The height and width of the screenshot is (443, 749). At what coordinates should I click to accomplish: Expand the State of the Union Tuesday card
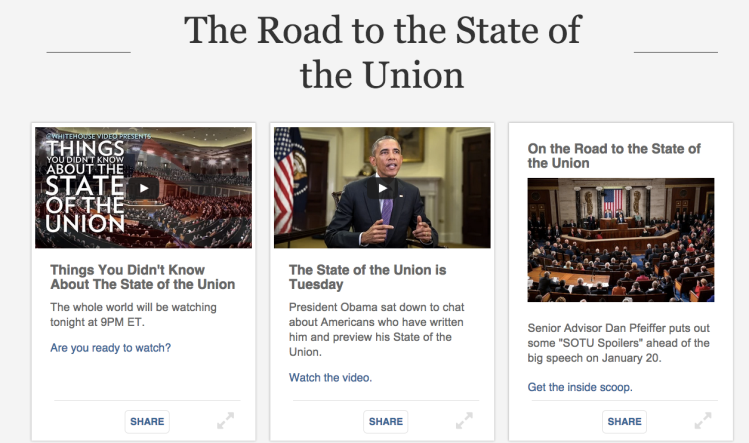[x=464, y=421]
